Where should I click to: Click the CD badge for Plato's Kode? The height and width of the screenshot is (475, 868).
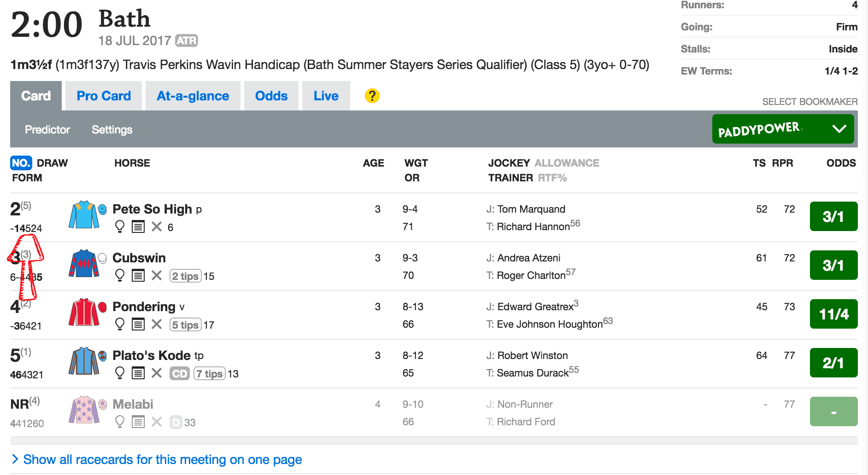(x=179, y=373)
